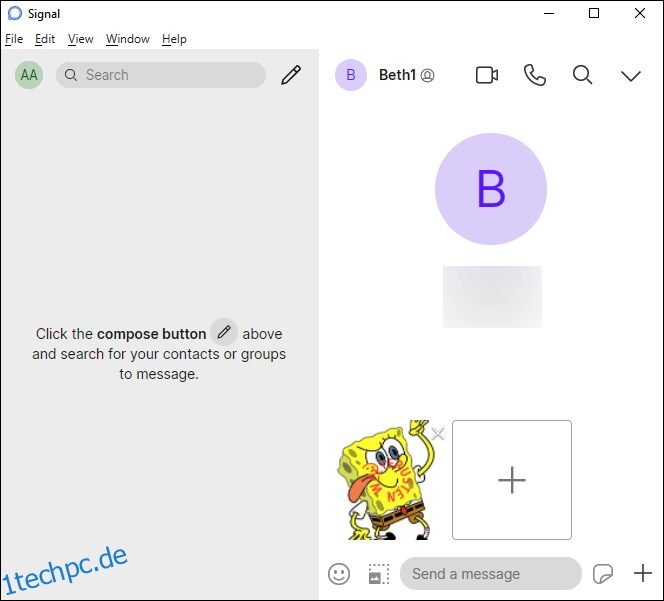
Task: Open the emoji picker
Action: (x=339, y=574)
